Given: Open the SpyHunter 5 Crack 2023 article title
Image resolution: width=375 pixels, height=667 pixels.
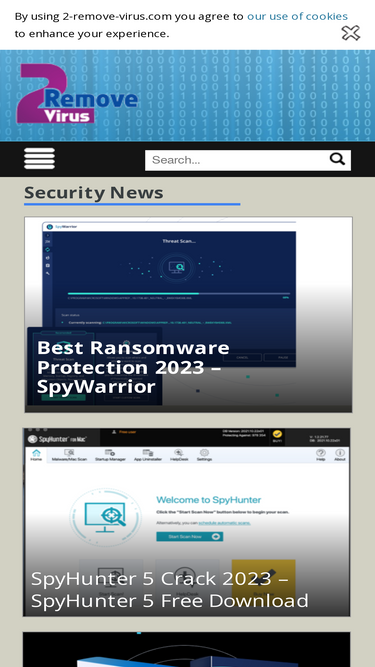Looking at the screenshot, I should click(170, 590).
